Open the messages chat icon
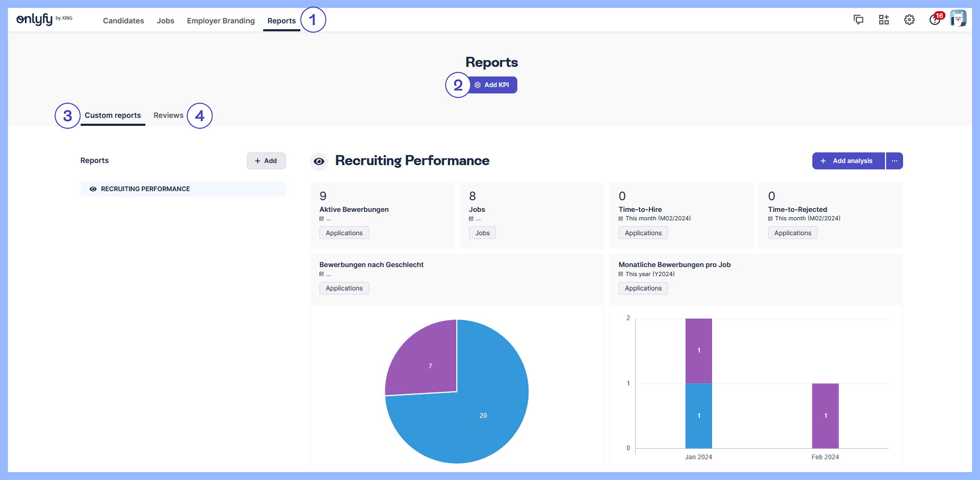This screenshot has width=980, height=480. coord(858,20)
